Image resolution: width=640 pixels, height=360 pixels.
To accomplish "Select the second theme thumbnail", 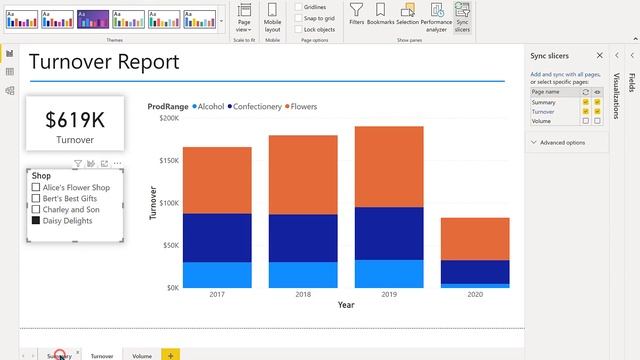I will pos(57,19).
